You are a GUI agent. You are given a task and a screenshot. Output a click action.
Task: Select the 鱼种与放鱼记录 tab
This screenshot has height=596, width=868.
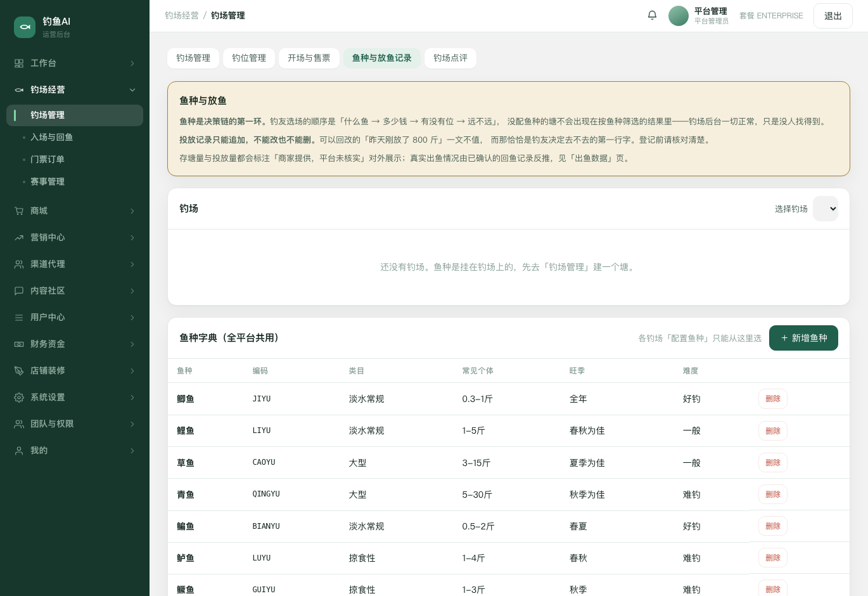point(382,58)
